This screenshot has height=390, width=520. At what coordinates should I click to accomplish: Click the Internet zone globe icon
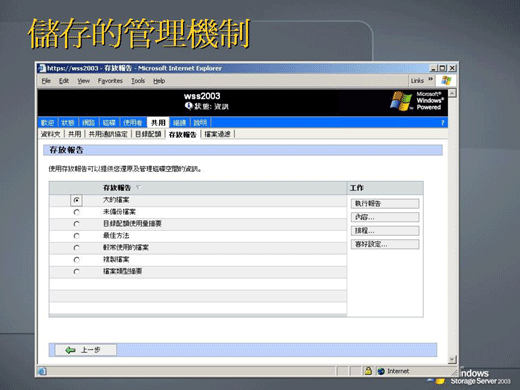(381, 371)
